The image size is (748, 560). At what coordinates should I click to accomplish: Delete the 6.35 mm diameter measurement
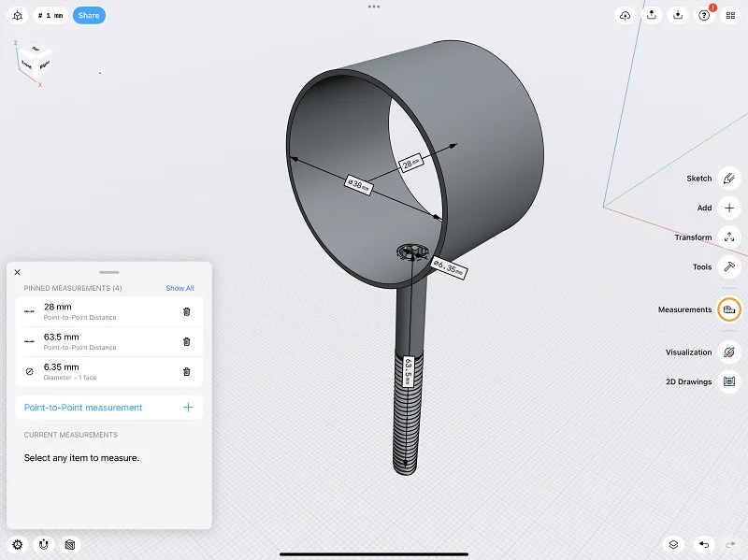coord(186,372)
